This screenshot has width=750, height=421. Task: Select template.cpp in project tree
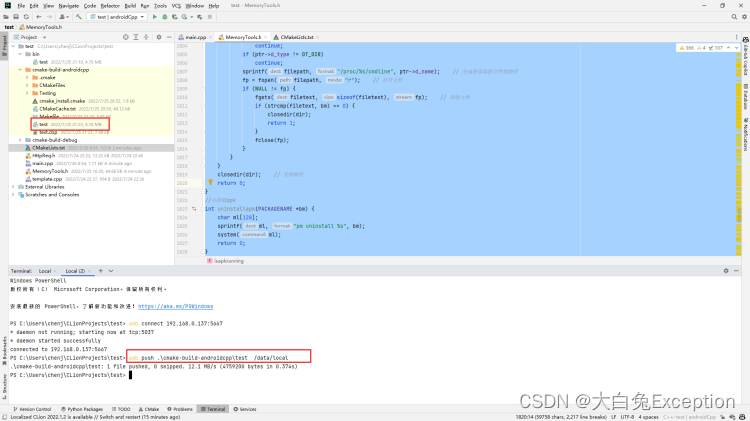[x=47, y=179]
